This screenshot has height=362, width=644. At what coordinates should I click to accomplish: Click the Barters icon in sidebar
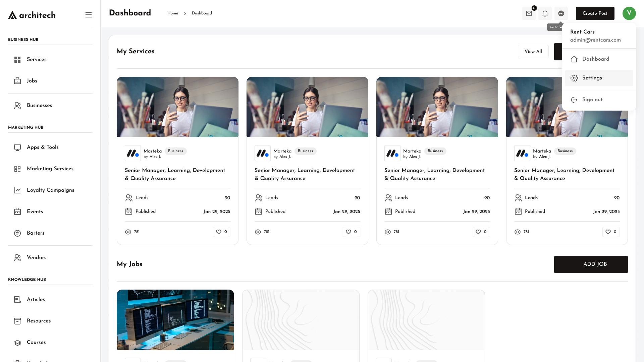(x=17, y=233)
